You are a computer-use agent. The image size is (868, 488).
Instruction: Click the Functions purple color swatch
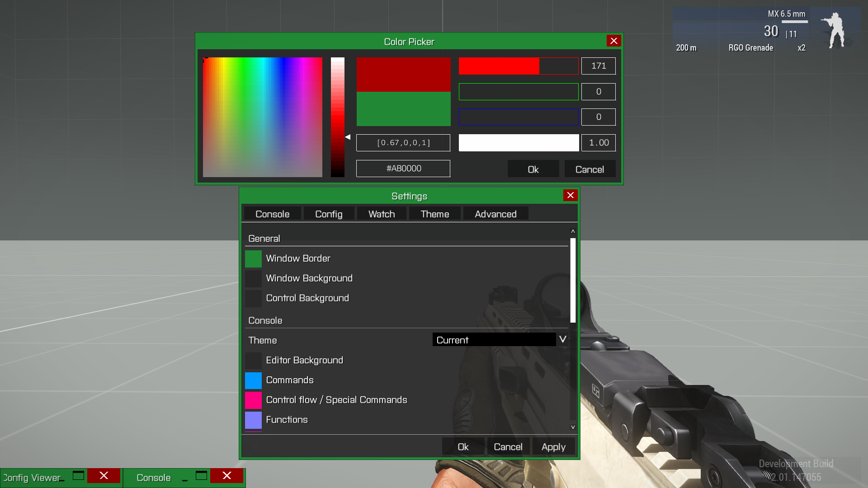click(253, 420)
